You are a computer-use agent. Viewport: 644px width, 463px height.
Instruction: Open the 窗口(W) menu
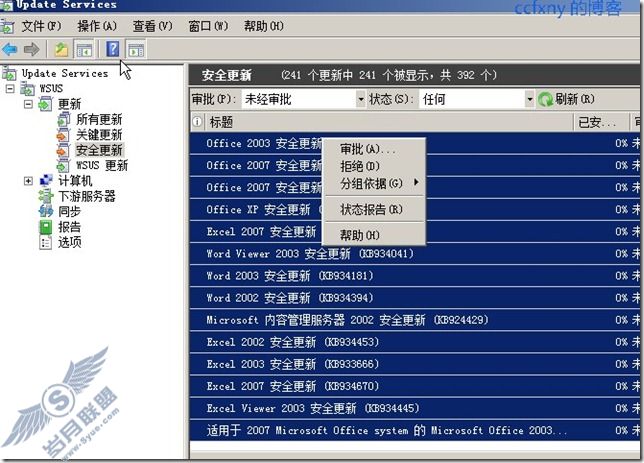(x=208, y=26)
